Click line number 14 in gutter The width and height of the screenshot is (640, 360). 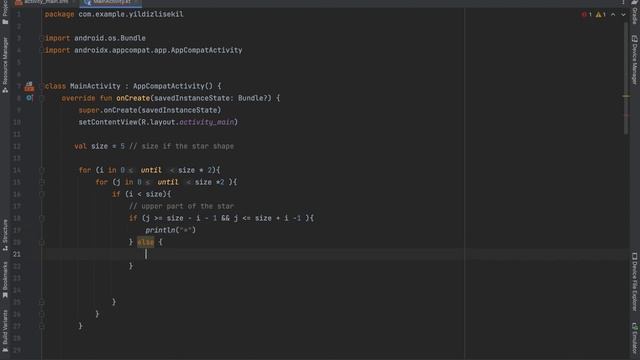point(16,170)
